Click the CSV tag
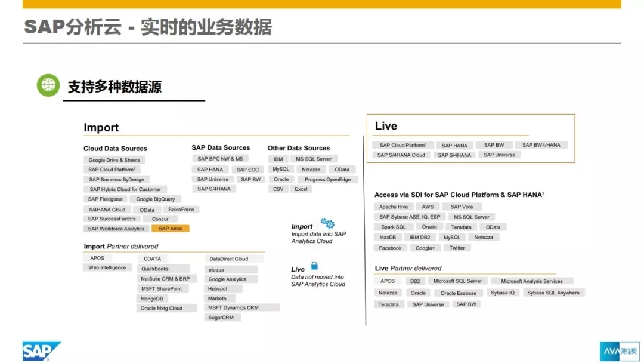 point(278,189)
